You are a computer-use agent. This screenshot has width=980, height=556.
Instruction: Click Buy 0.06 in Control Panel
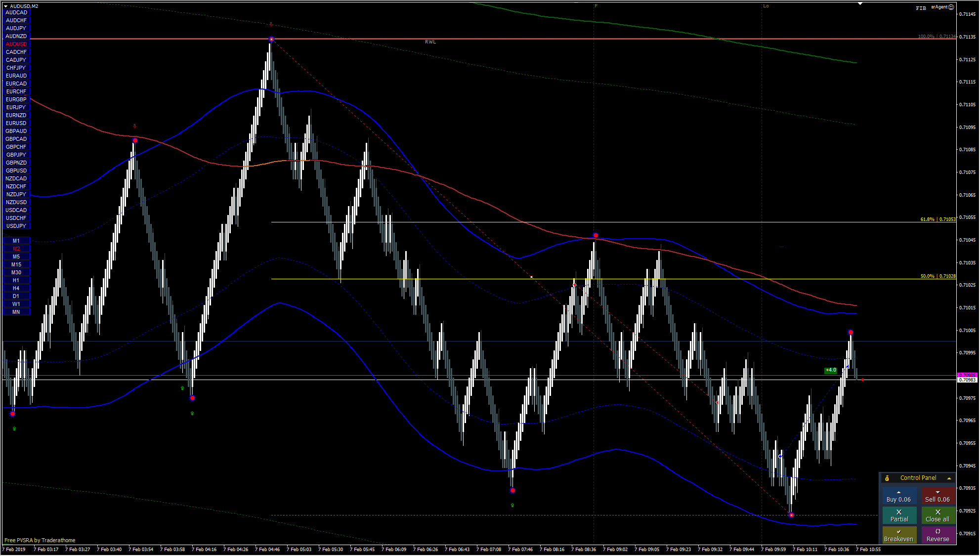click(x=899, y=496)
